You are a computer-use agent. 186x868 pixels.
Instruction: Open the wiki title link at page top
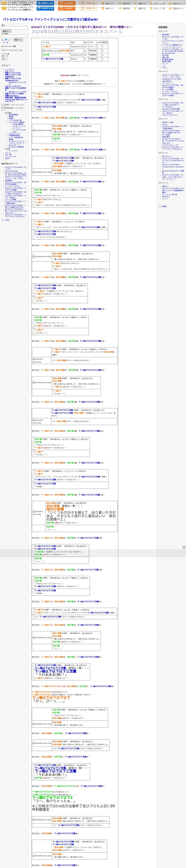tap(50, 20)
